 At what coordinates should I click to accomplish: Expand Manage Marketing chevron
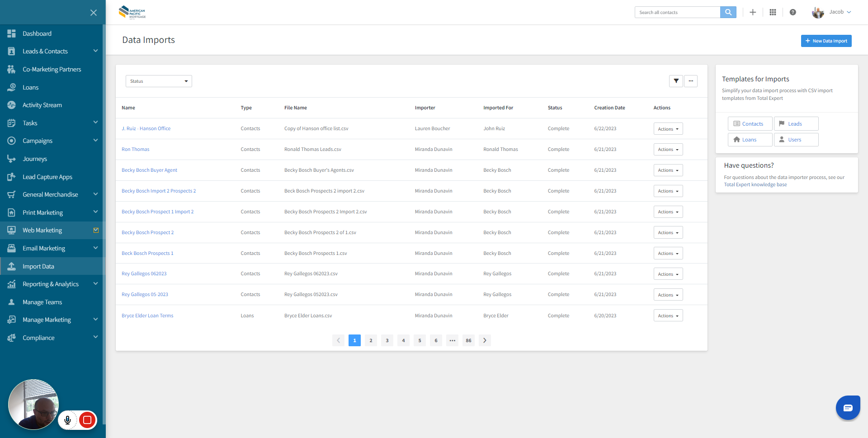pyautogui.click(x=95, y=320)
